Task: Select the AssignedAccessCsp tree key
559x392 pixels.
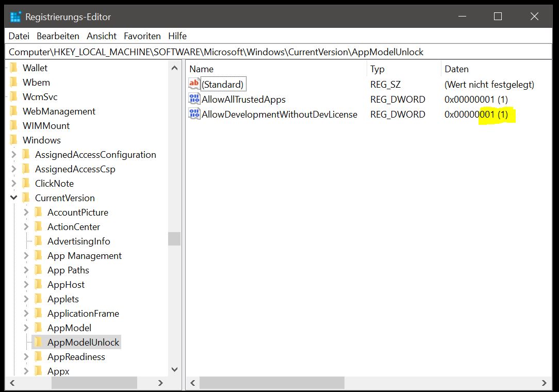Action: [75, 169]
